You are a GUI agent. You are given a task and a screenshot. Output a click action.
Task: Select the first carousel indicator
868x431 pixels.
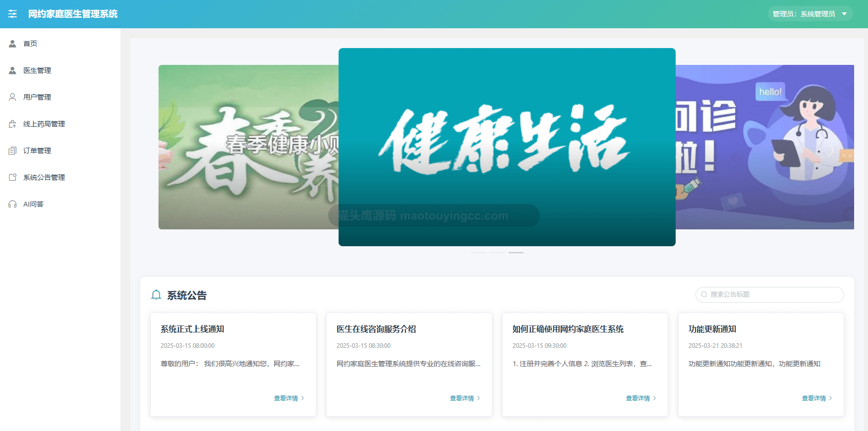pyautogui.click(x=478, y=253)
